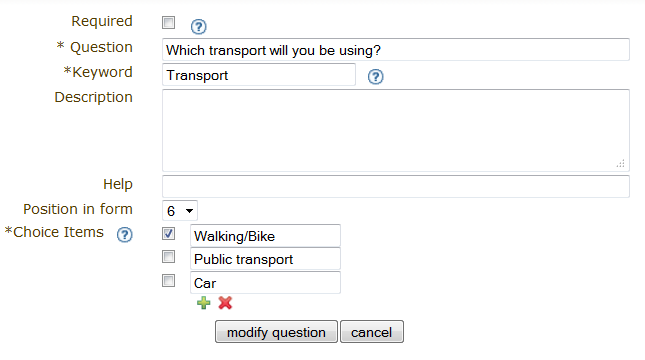Image resolution: width=645 pixels, height=360 pixels.
Task: Click the empty Help input field
Action: click(x=396, y=186)
